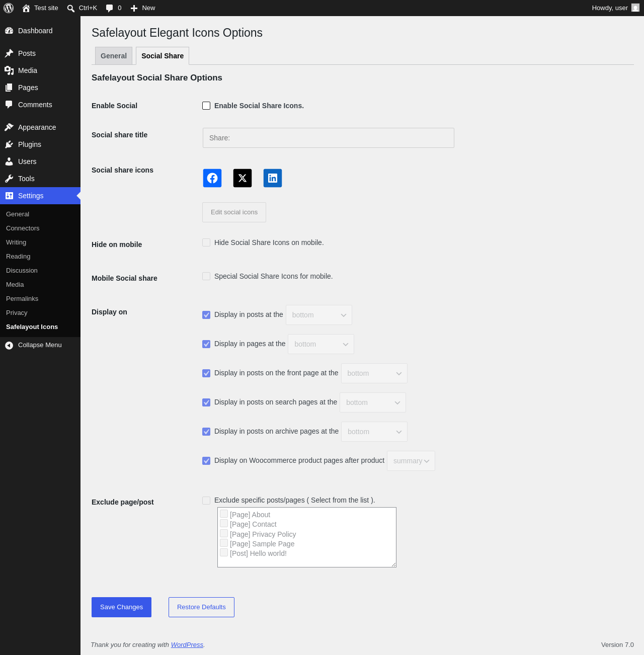644x655 pixels.
Task: Click the Users person icon
Action: 9,161
